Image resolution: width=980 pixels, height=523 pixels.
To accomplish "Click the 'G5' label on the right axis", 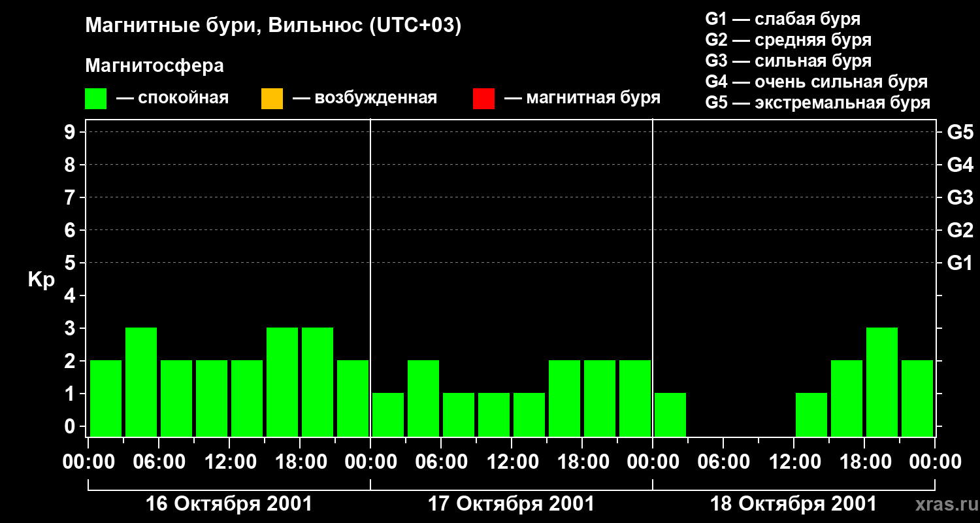I will pyautogui.click(x=960, y=132).
